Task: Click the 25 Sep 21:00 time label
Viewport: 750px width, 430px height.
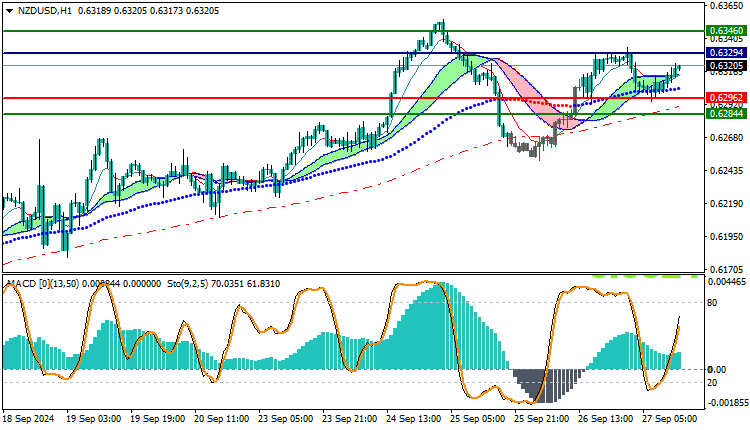Action: [x=542, y=419]
